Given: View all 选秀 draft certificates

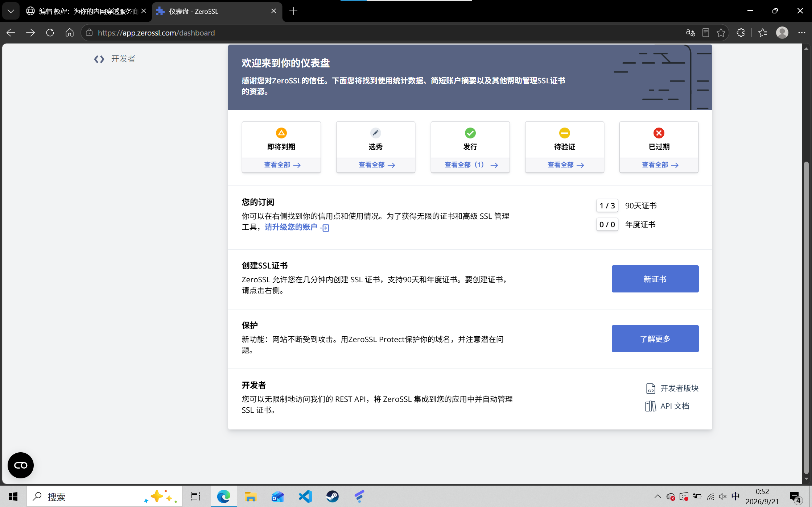Looking at the screenshot, I should (376, 165).
